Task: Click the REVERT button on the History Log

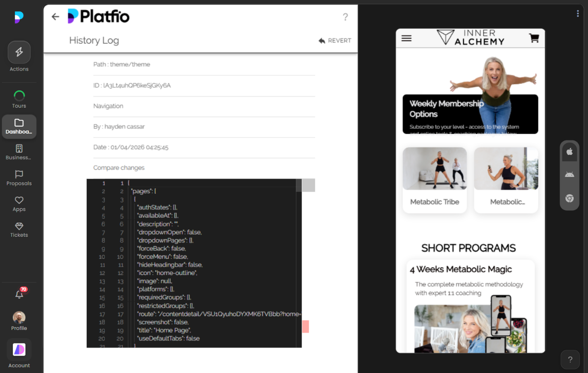Action: [335, 41]
